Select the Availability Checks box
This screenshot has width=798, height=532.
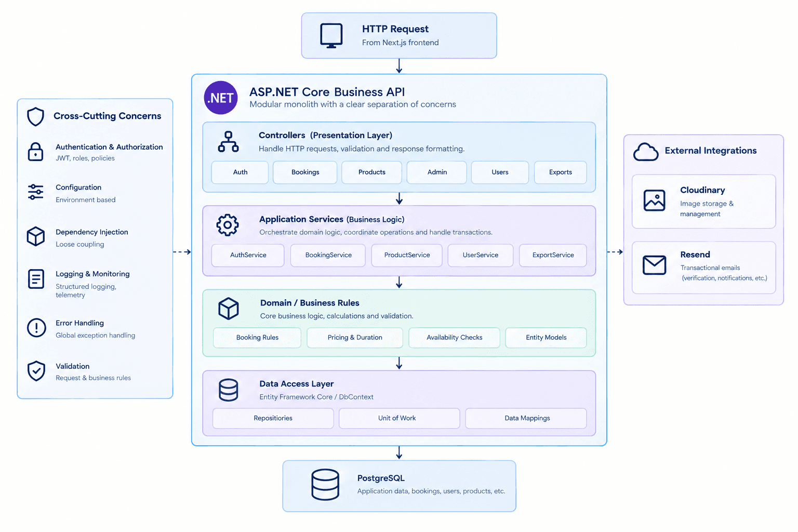[x=455, y=338]
